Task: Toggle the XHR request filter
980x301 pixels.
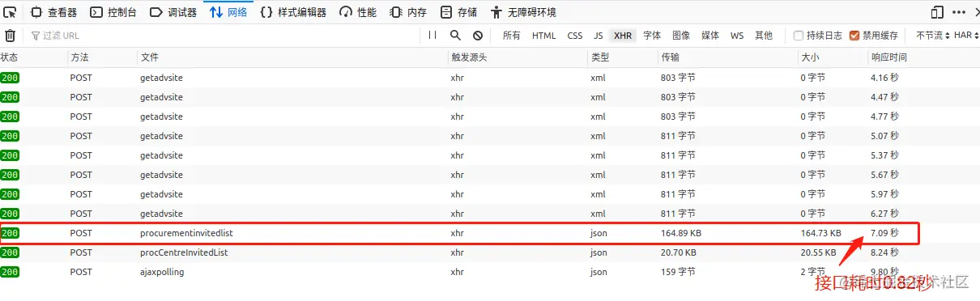Action: click(623, 36)
